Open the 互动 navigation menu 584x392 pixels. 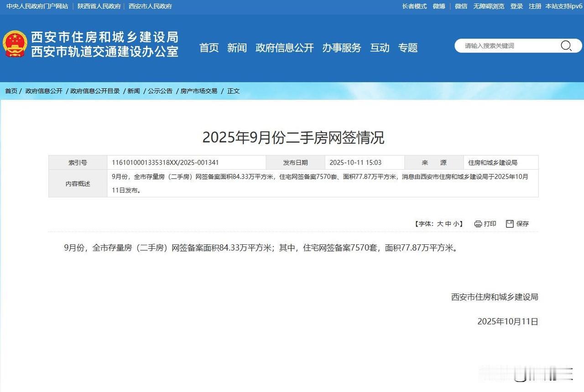380,48
